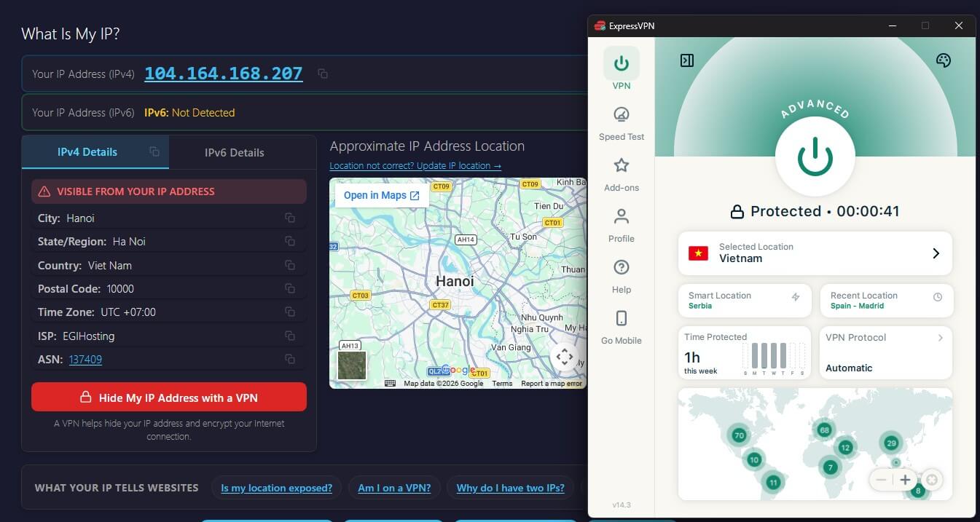The width and height of the screenshot is (980, 522).
Task: Open ASN 137409 link
Action: [85, 359]
